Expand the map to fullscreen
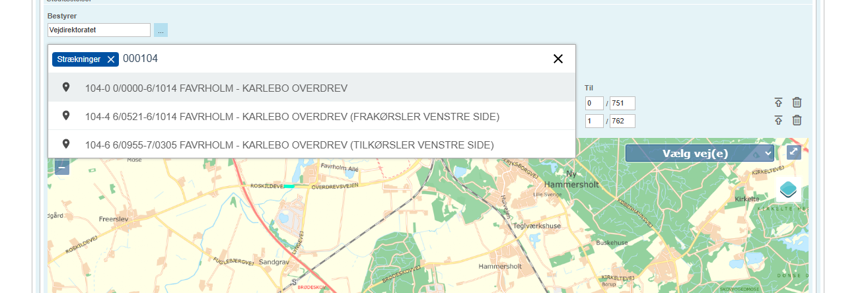Image resolution: width=868 pixels, height=293 pixels. [793, 152]
